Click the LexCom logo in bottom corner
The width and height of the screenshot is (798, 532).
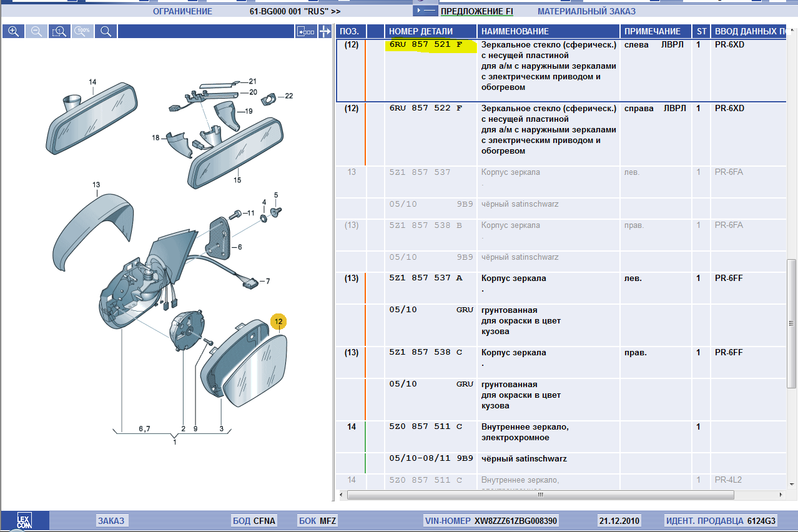24,521
